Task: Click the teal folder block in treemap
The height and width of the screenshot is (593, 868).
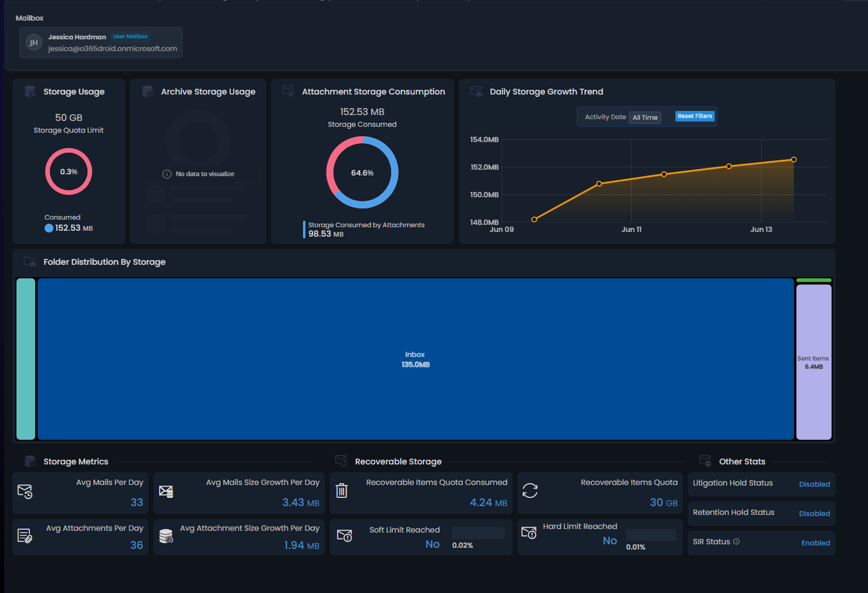Action: pos(26,359)
